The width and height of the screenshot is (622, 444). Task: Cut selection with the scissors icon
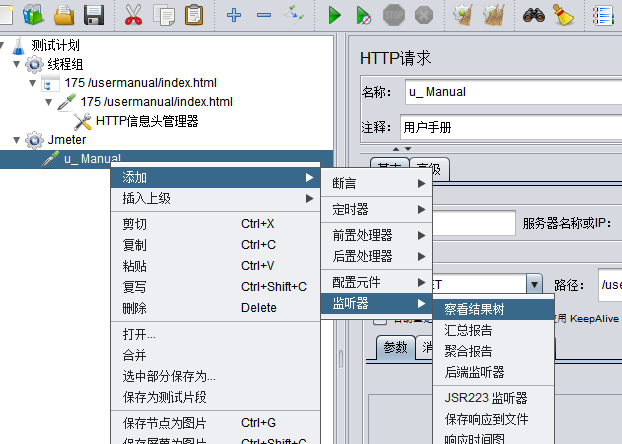[133, 15]
